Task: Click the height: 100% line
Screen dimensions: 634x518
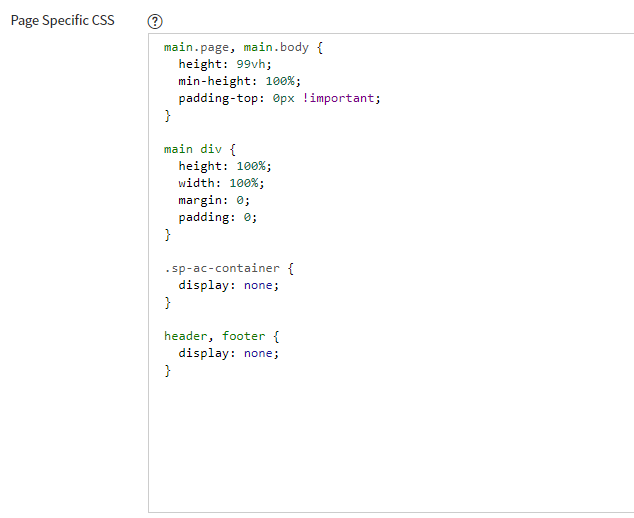Action: coord(225,166)
